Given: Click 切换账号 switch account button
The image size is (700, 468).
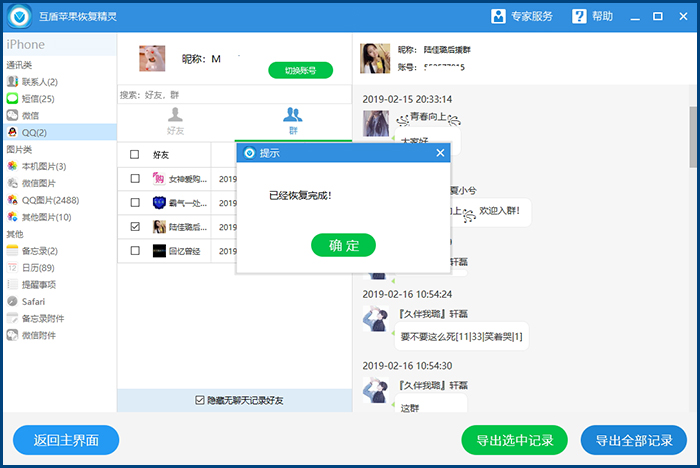Looking at the screenshot, I should (x=300, y=70).
